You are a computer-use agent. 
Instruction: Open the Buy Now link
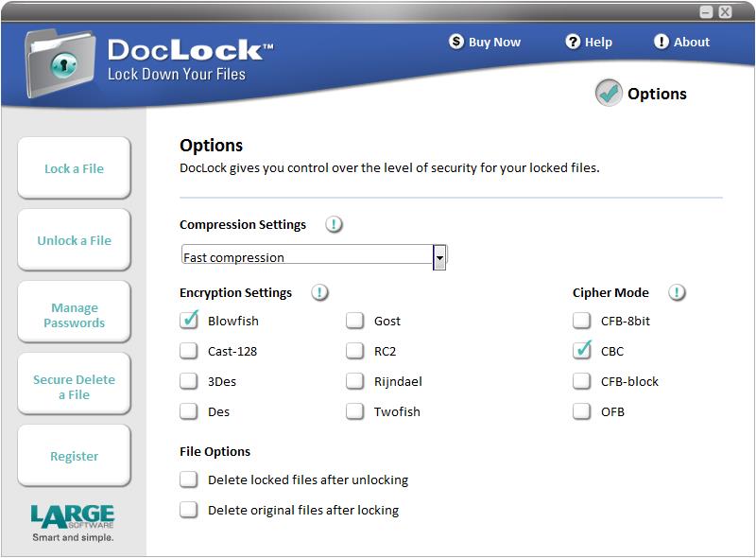pos(485,42)
